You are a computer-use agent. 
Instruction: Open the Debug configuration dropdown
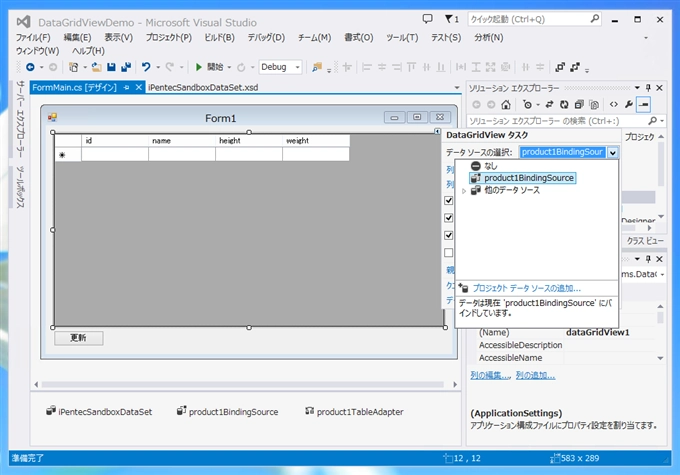click(x=282, y=67)
